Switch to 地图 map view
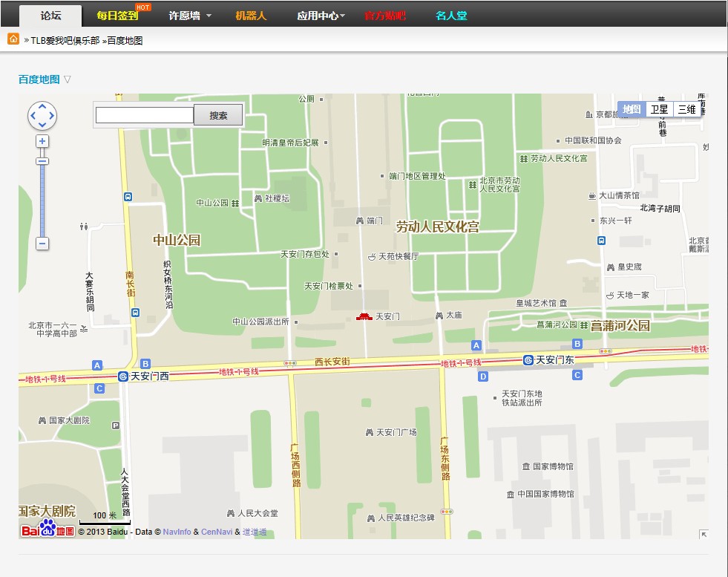 (x=632, y=109)
